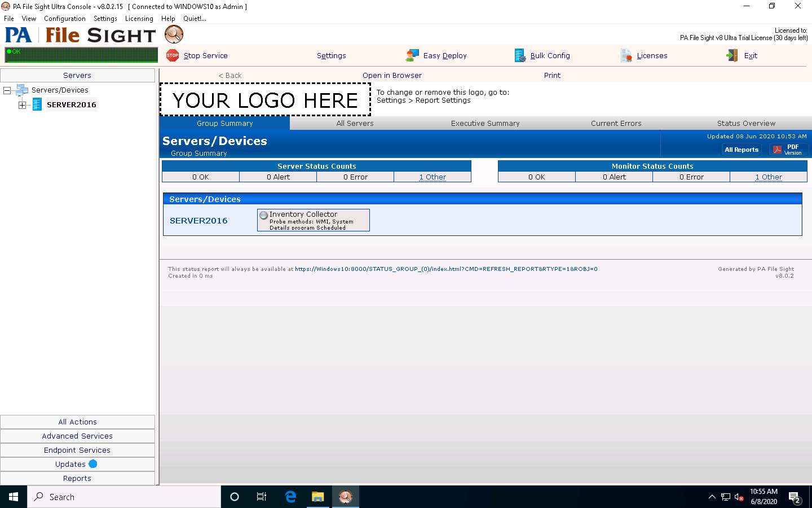Click the Exit door icon
Image resolution: width=812 pixels, height=508 pixels.
(732, 55)
